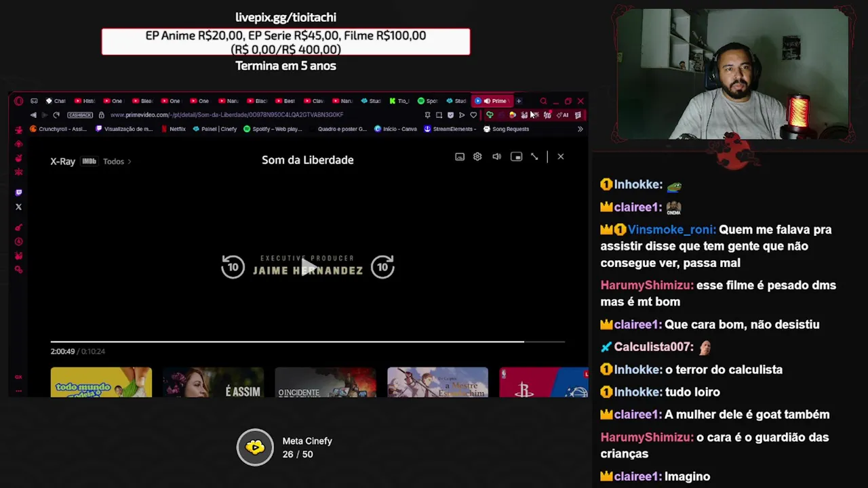
Task: Click the donation goal progress bar
Action: coord(285,42)
